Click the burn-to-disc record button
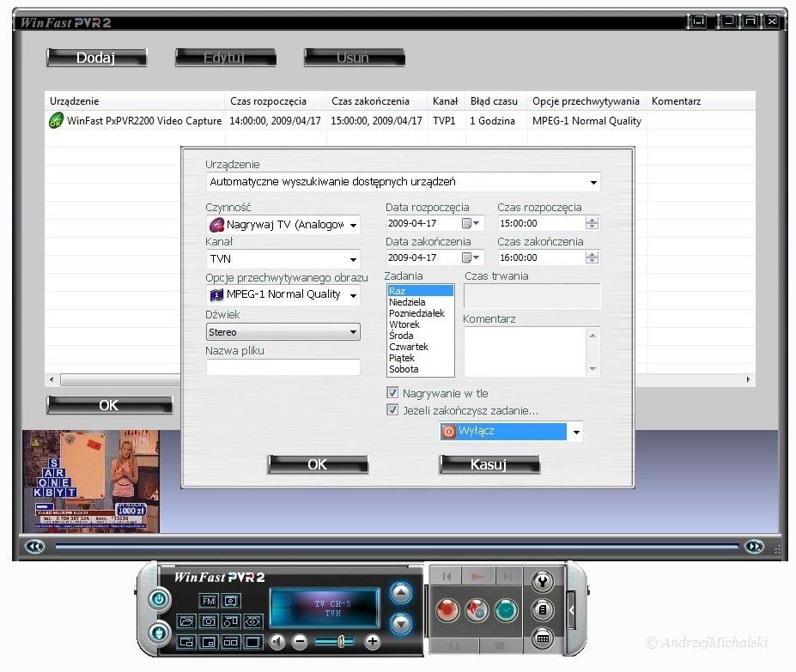The width and height of the screenshot is (796, 672). pos(477,610)
